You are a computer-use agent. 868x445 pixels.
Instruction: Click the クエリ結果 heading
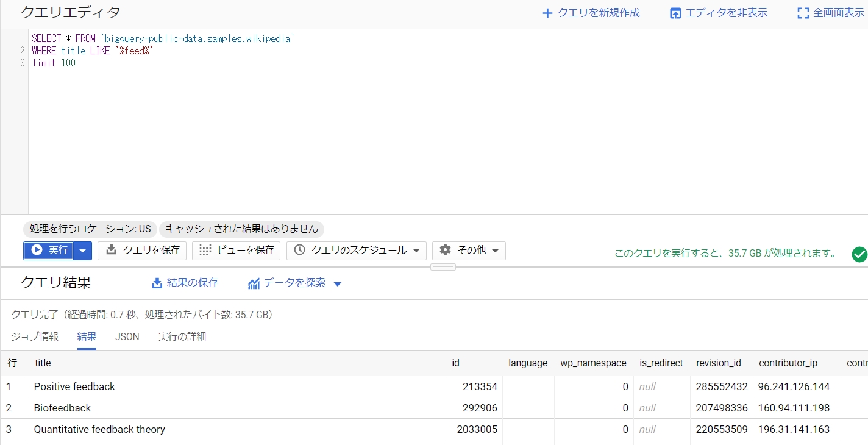(55, 282)
